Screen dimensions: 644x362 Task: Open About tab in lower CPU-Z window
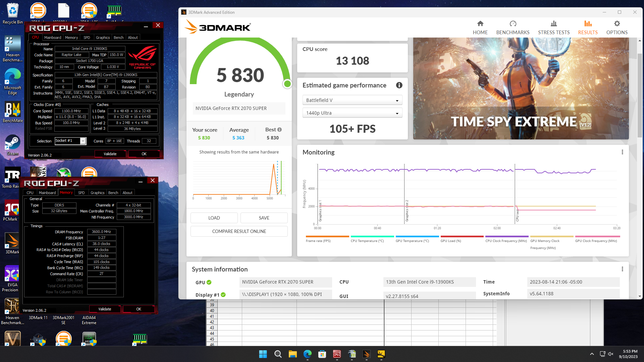tap(127, 193)
